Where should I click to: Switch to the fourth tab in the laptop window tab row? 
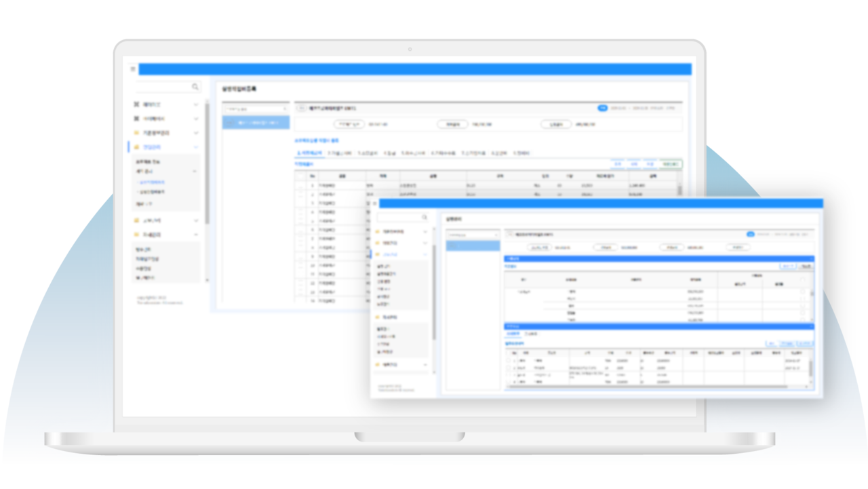tap(390, 153)
